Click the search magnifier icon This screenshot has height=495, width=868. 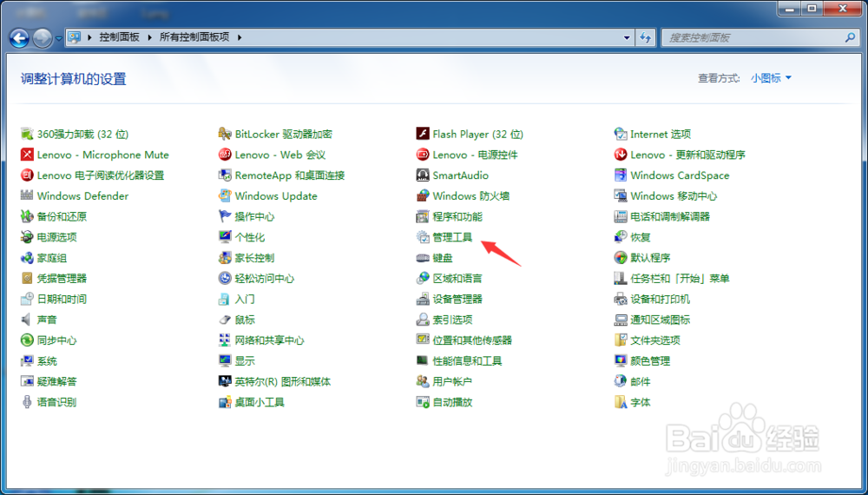point(850,37)
